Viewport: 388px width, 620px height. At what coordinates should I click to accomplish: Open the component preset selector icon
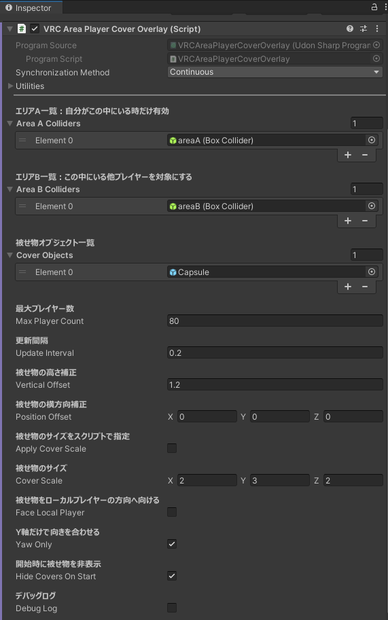pos(363,28)
